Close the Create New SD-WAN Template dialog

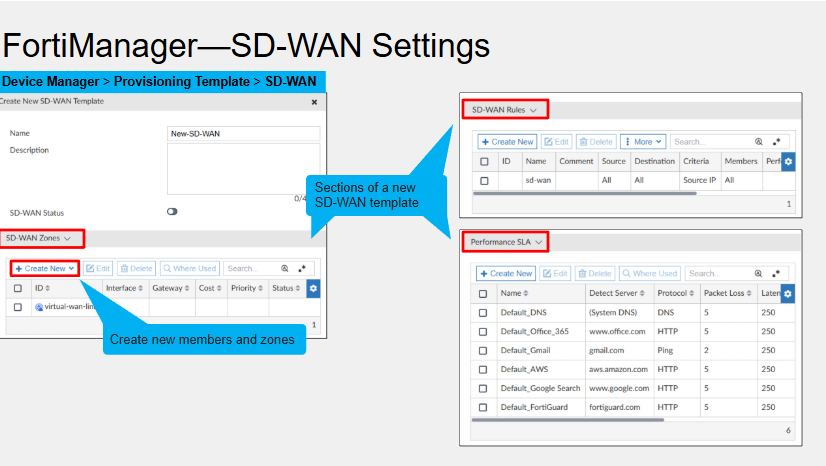[x=314, y=102]
